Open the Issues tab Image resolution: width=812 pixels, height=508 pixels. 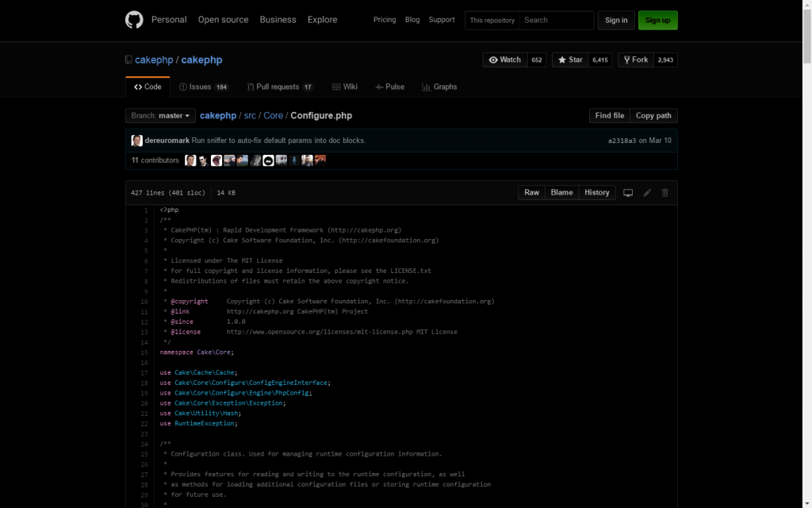[x=204, y=87]
